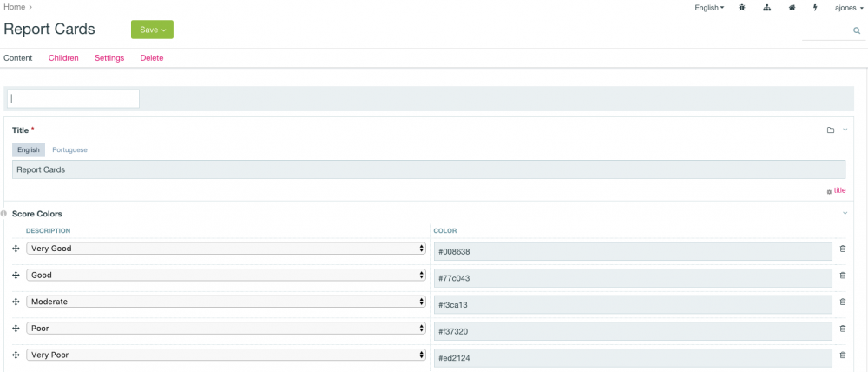Collapse the Score Colors section
Image resolution: width=868 pixels, height=372 pixels.
pos(845,214)
